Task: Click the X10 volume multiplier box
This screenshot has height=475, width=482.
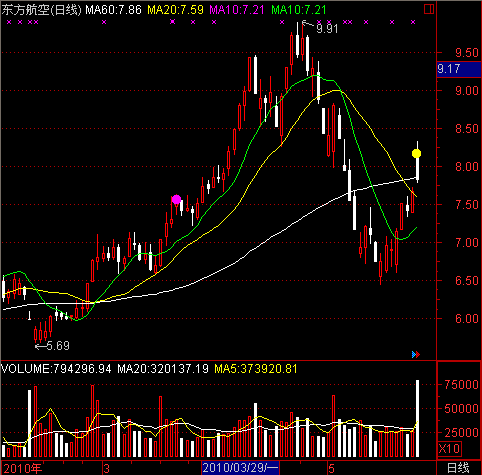Action: (449, 449)
